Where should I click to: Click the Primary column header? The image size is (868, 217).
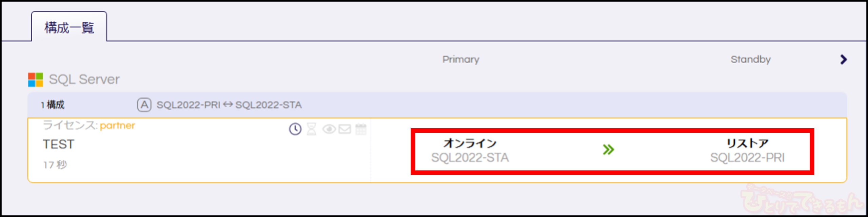(461, 60)
